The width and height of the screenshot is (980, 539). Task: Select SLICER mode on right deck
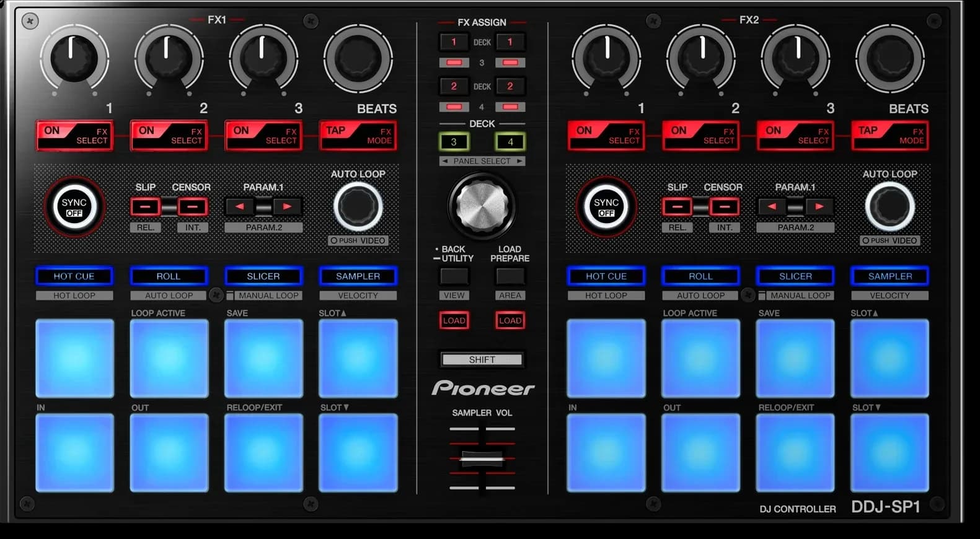[795, 276]
